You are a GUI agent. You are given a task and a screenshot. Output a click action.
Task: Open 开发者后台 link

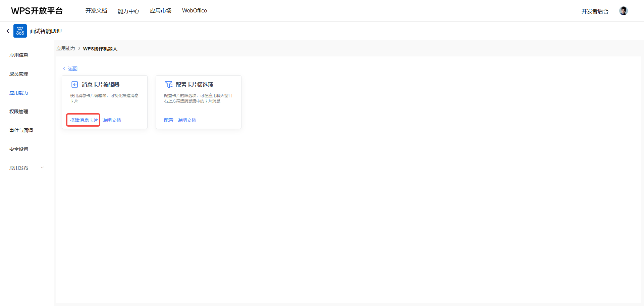click(595, 11)
